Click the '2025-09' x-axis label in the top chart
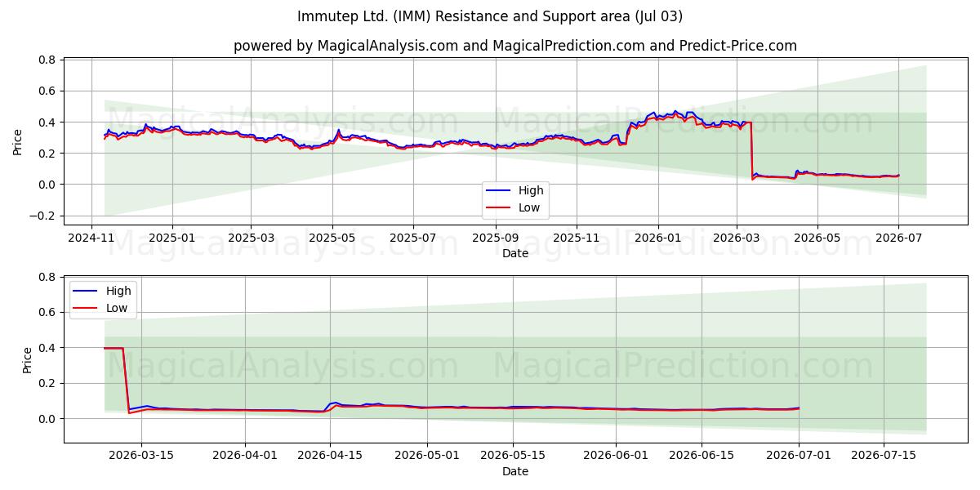Viewport: 980px width, 490px height. coord(496,237)
